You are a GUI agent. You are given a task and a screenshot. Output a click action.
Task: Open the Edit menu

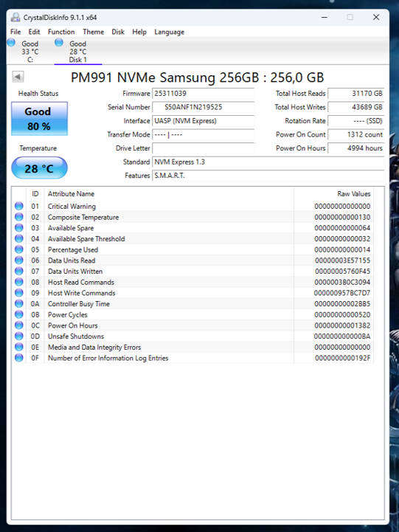34,32
